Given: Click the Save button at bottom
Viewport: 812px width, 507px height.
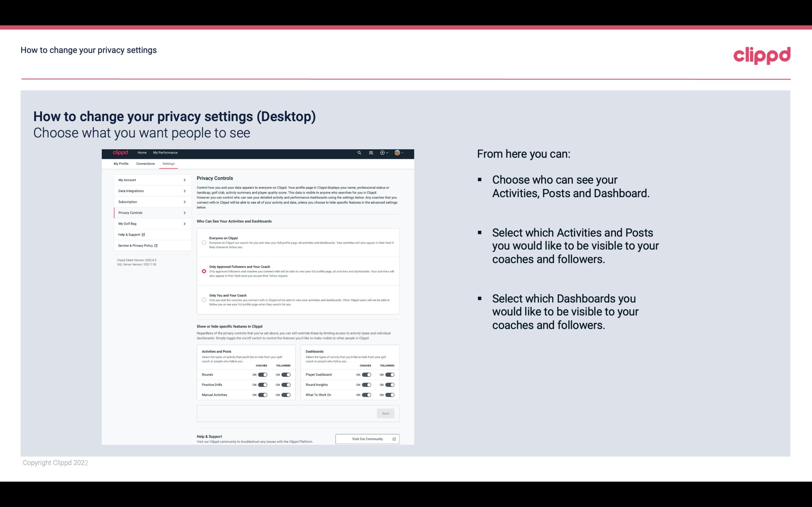Looking at the screenshot, I should [x=385, y=413].
